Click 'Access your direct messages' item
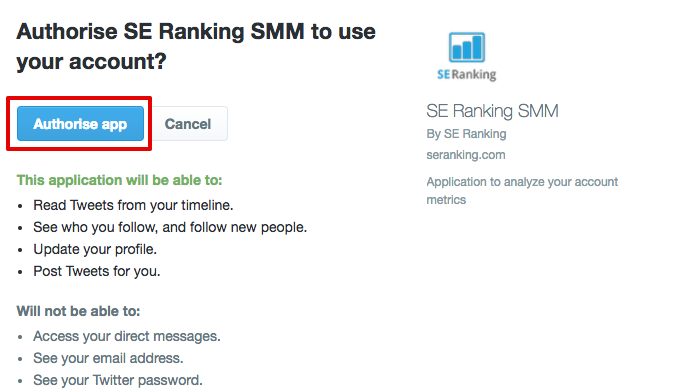This screenshot has height=390, width=676. pos(127,336)
